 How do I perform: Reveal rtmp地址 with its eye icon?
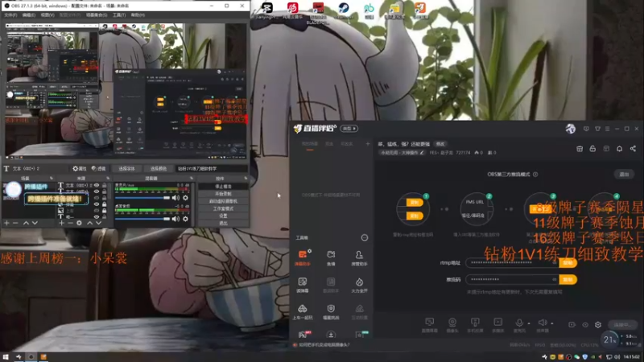(555, 263)
